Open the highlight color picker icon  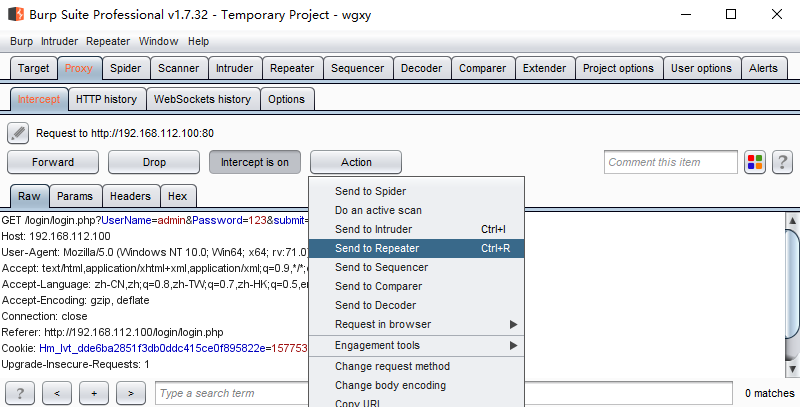(755, 162)
